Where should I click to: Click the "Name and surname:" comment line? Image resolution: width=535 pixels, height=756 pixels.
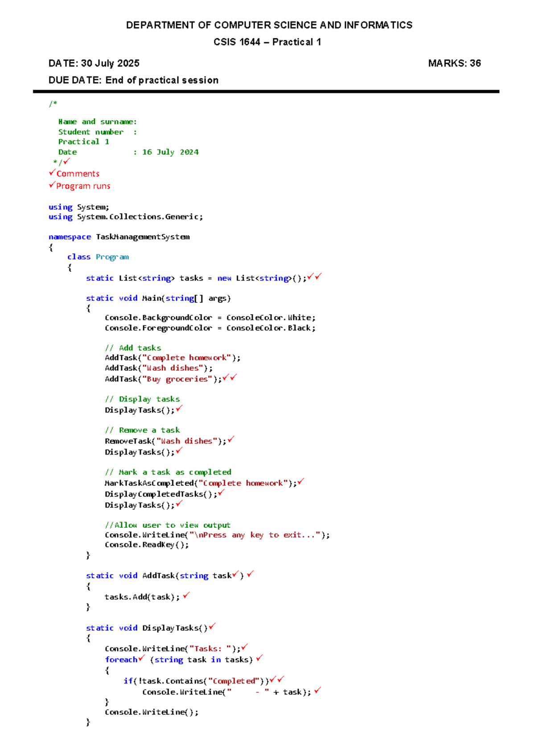pyautogui.click(x=97, y=122)
